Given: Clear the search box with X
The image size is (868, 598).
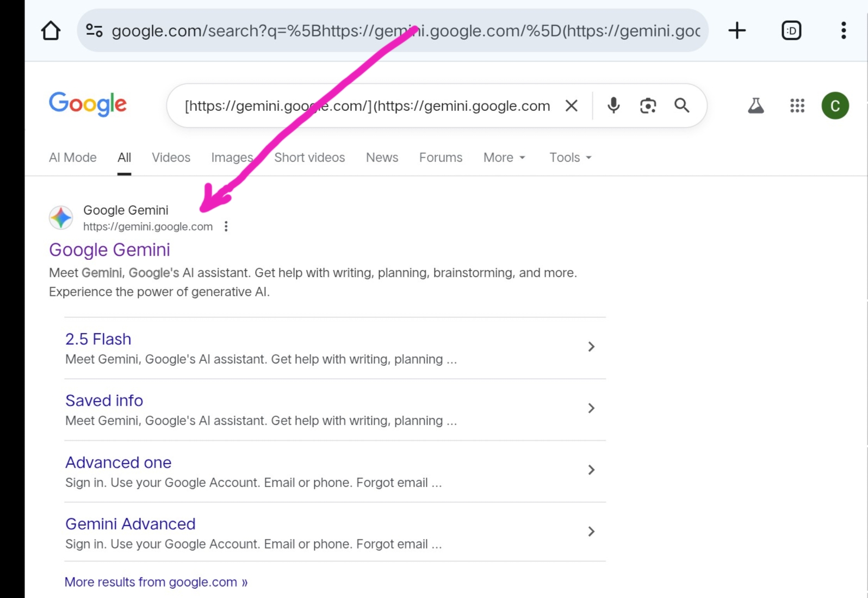Looking at the screenshot, I should [x=571, y=105].
